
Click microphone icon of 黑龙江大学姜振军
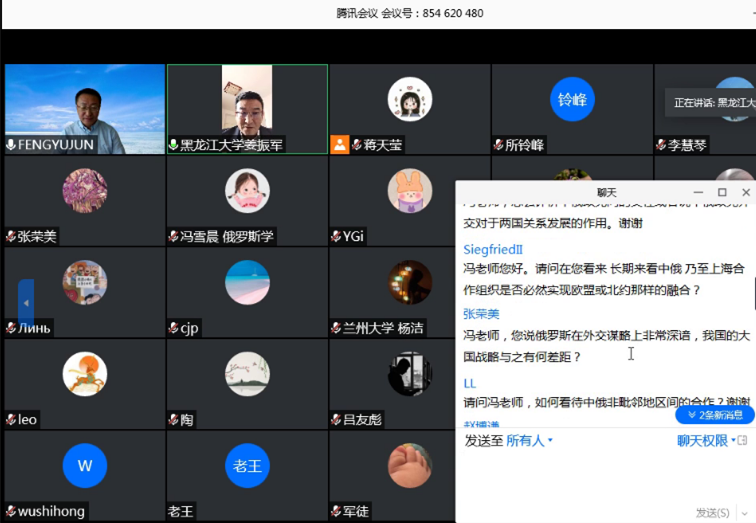click(x=174, y=145)
